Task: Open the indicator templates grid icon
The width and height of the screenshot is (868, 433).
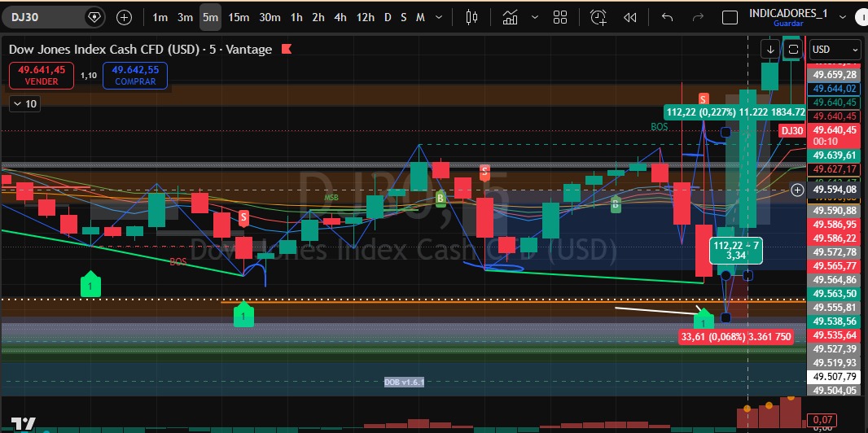Action: (560, 18)
